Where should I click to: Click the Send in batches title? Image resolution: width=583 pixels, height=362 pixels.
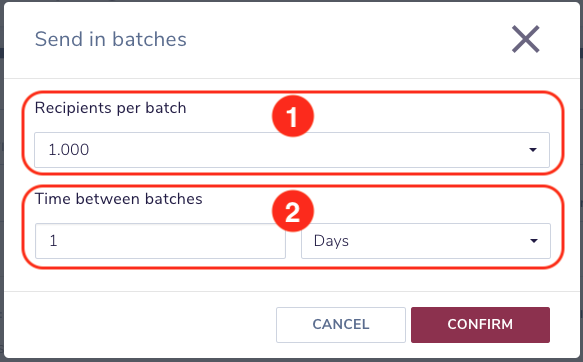point(110,39)
